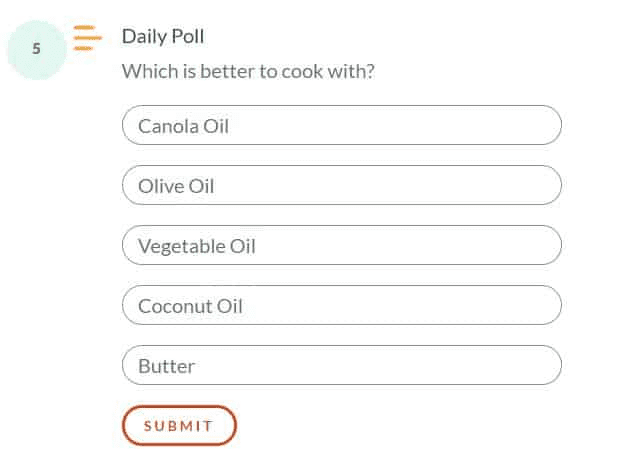Click the Daily Poll heading

pyautogui.click(x=163, y=37)
